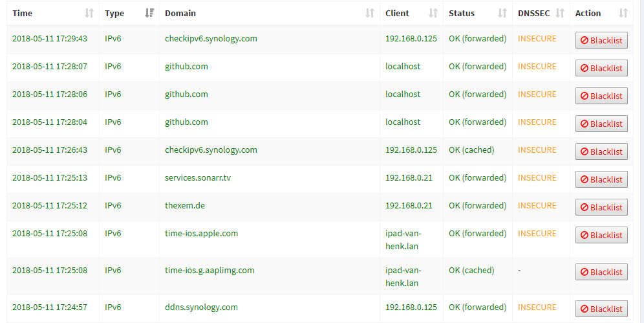Blacklist checkipv6.synology.com at 17:29:43

(x=601, y=40)
